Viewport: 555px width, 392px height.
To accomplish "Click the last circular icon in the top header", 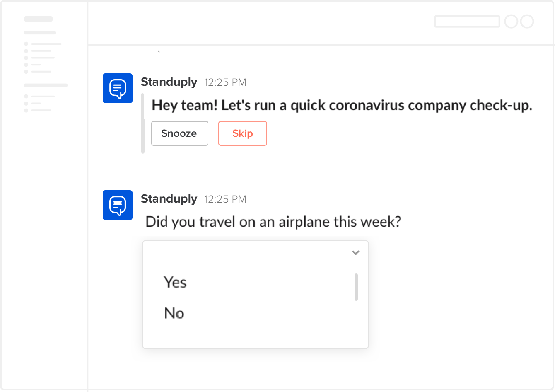I will (x=527, y=22).
